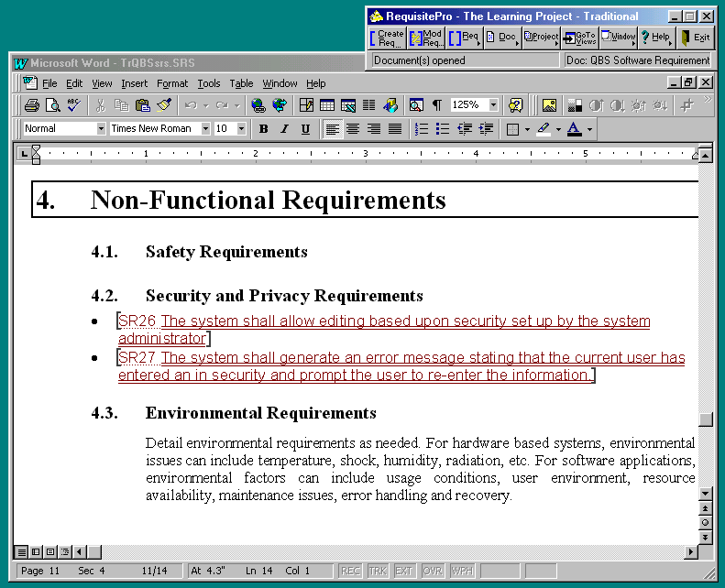The height and width of the screenshot is (588, 725).
Task: Open the Table menu
Action: click(241, 83)
